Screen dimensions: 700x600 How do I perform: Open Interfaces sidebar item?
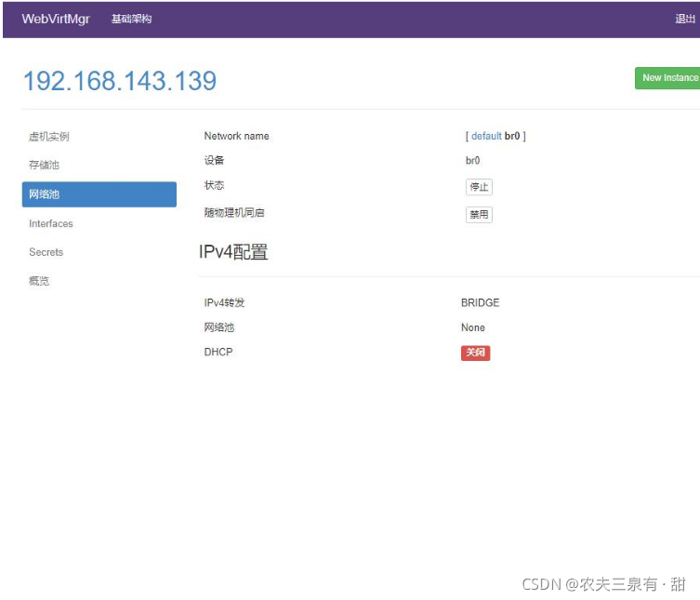click(51, 223)
